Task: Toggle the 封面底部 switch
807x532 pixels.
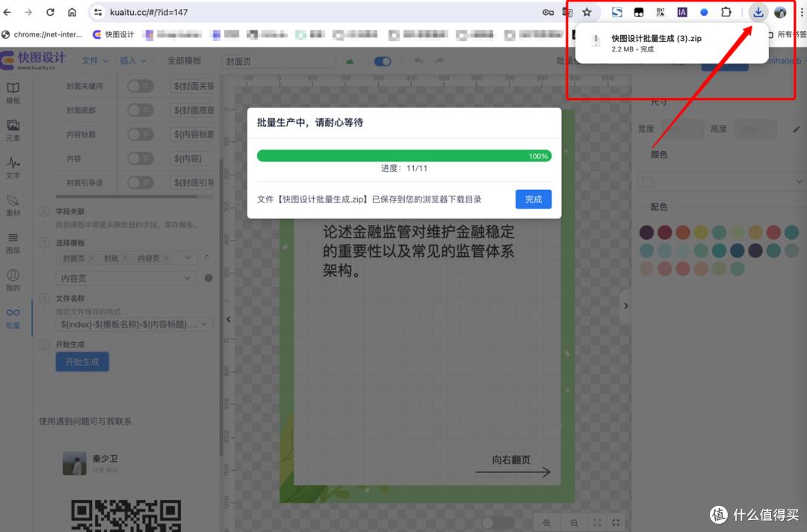Action: coord(140,110)
